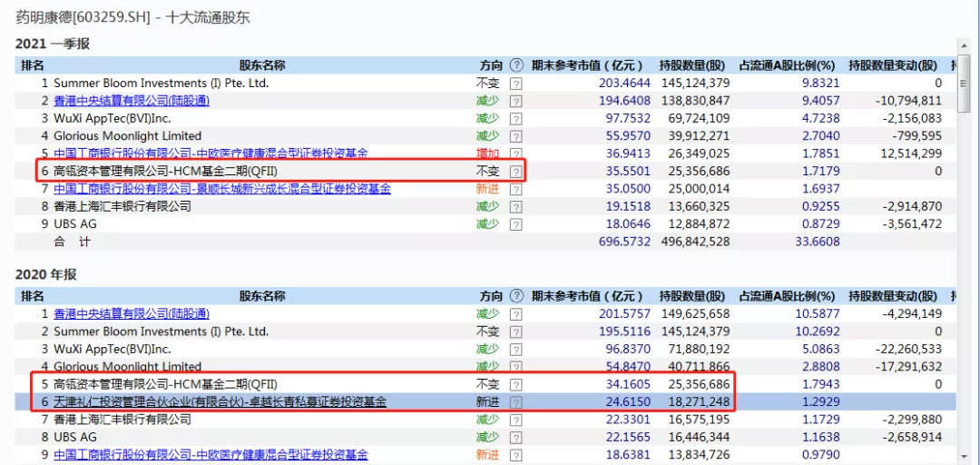
Task: Click question icon for 香港上海汇丰银行 in 2021 一季报
Action: (x=515, y=206)
